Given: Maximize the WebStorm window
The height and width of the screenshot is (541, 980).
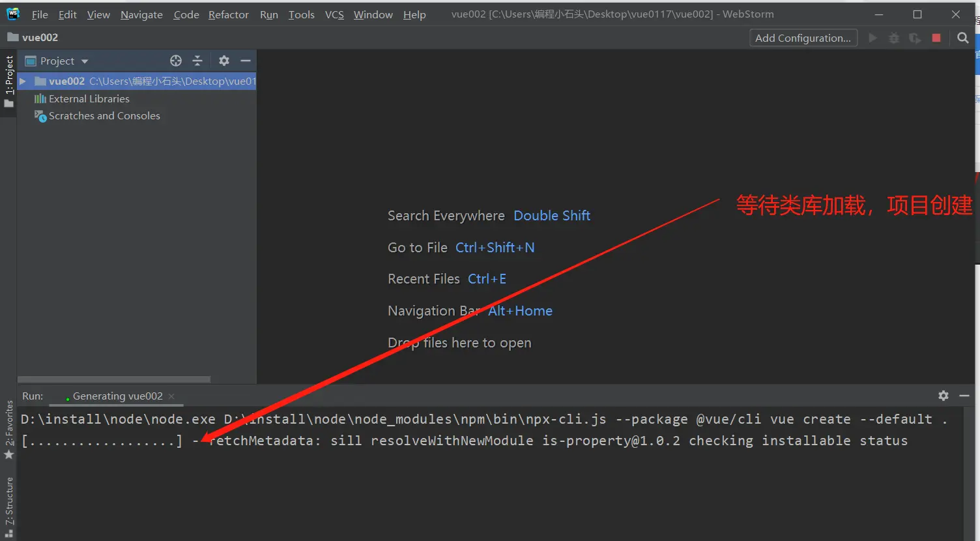Looking at the screenshot, I should (917, 14).
